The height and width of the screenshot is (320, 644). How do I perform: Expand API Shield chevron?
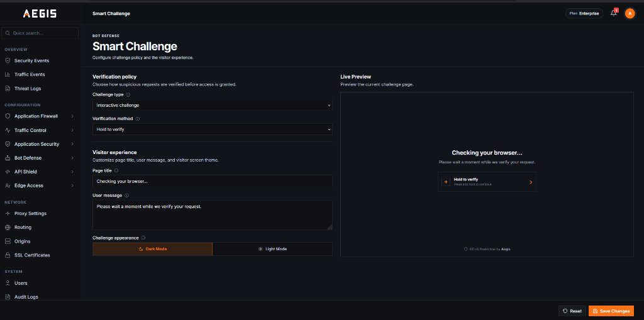point(72,172)
